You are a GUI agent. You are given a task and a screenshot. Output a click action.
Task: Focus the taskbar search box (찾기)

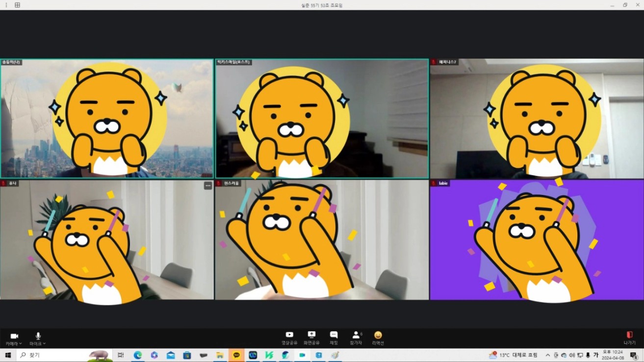tap(64, 355)
